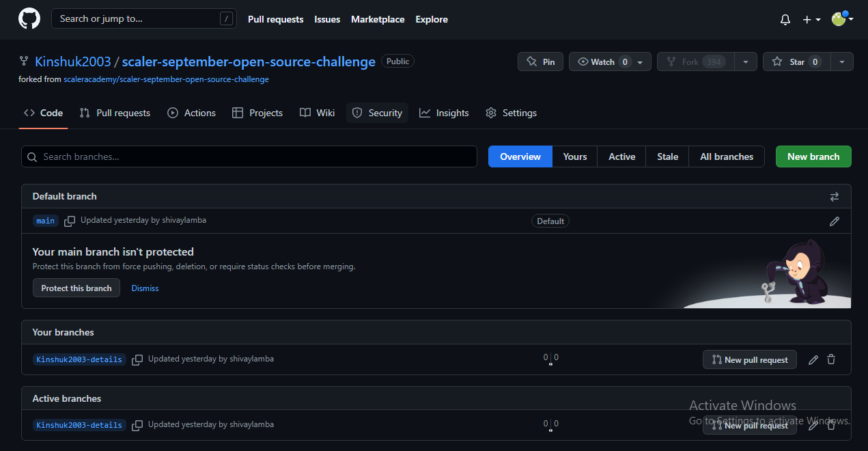Open Kinshuk2003-details under Active branches
Viewport: 868px width, 451px height.
79,425
